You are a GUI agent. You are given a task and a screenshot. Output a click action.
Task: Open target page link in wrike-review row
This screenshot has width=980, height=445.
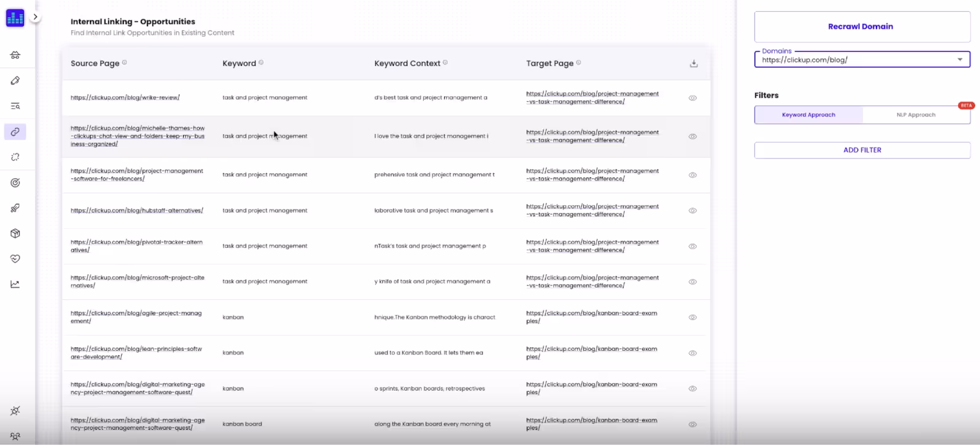pos(592,98)
